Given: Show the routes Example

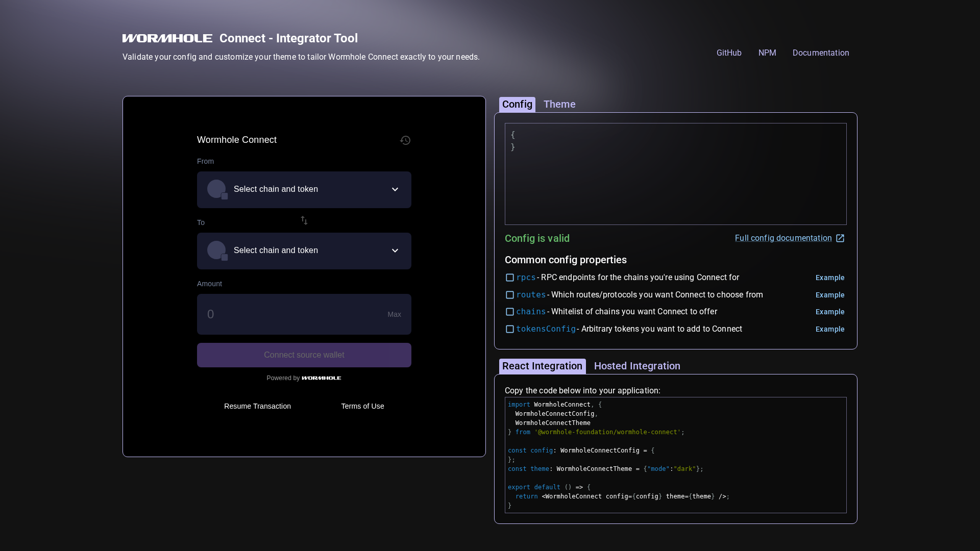Looking at the screenshot, I should [x=830, y=295].
